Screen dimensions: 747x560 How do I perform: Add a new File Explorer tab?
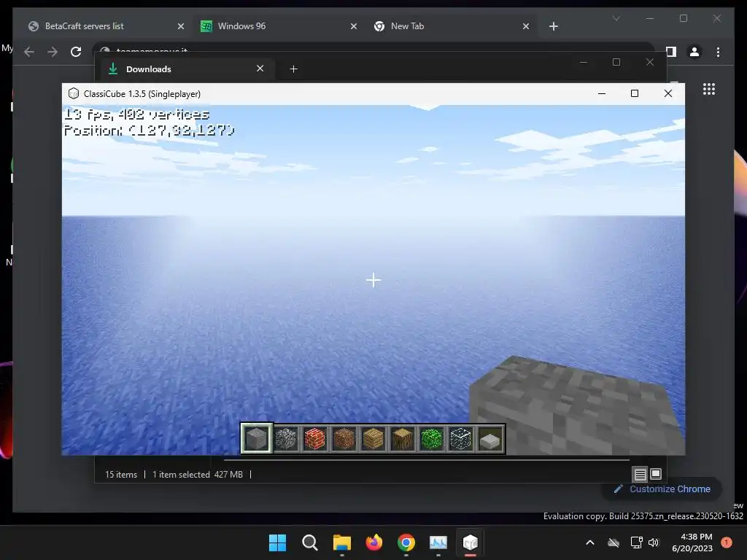pyautogui.click(x=293, y=69)
